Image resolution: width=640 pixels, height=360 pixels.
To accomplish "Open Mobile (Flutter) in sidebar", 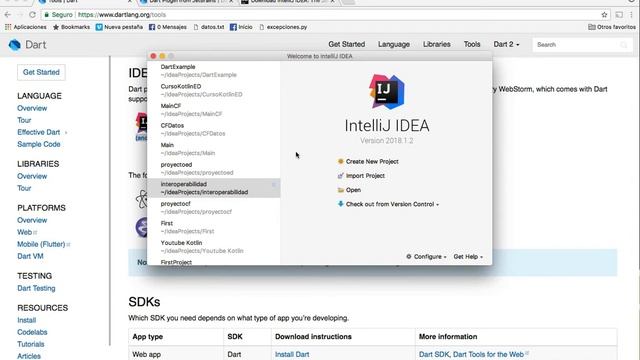I will [x=41, y=244].
